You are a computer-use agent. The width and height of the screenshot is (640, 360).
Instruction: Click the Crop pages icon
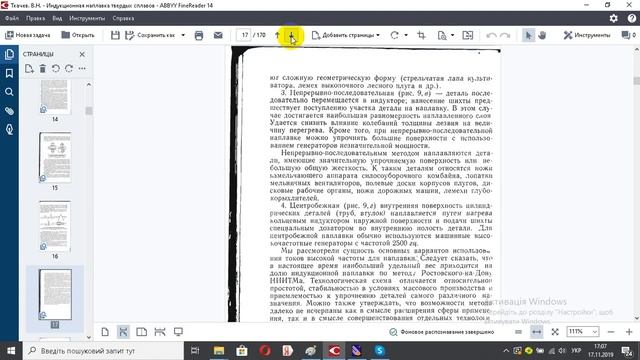pos(421,36)
